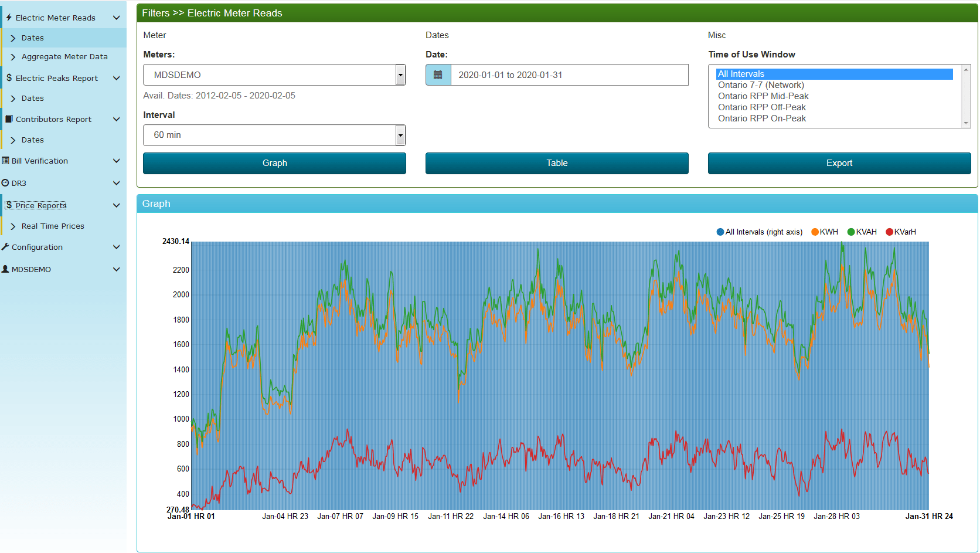Click arrow icon beside Aggregate Meter Data
This screenshot has height=553, width=980.
tap(13, 57)
